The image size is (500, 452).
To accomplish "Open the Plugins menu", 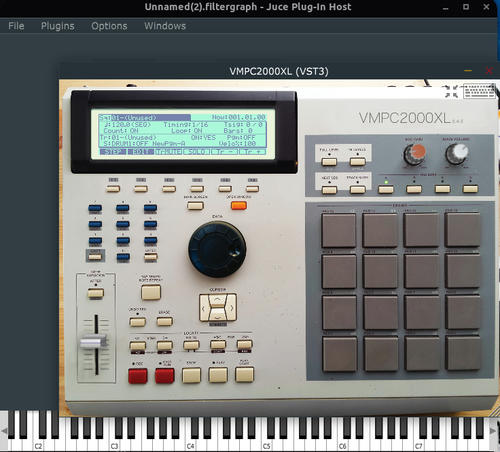I will click(58, 26).
